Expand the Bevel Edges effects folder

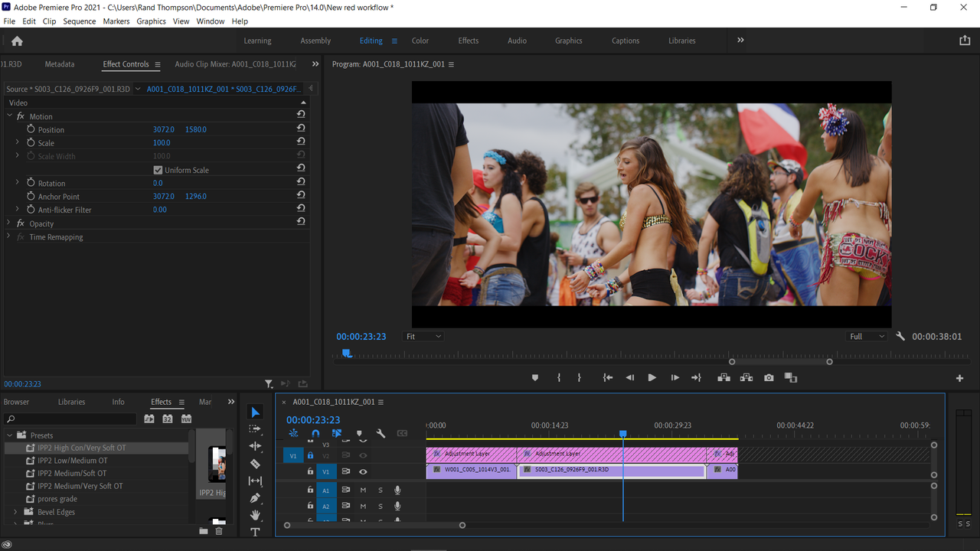tap(15, 512)
